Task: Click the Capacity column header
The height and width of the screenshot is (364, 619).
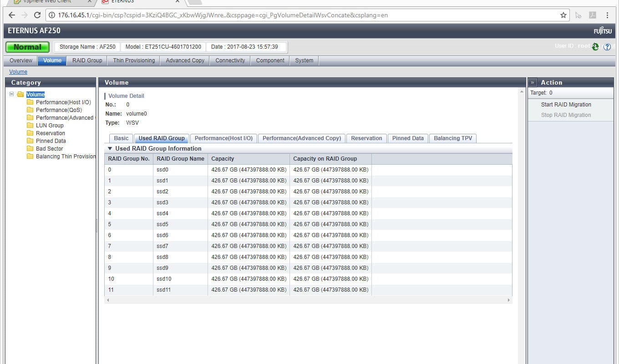Action: click(x=249, y=159)
